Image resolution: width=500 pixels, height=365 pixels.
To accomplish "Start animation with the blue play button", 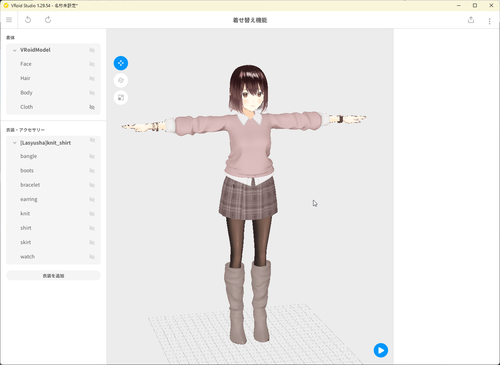I will [381, 350].
